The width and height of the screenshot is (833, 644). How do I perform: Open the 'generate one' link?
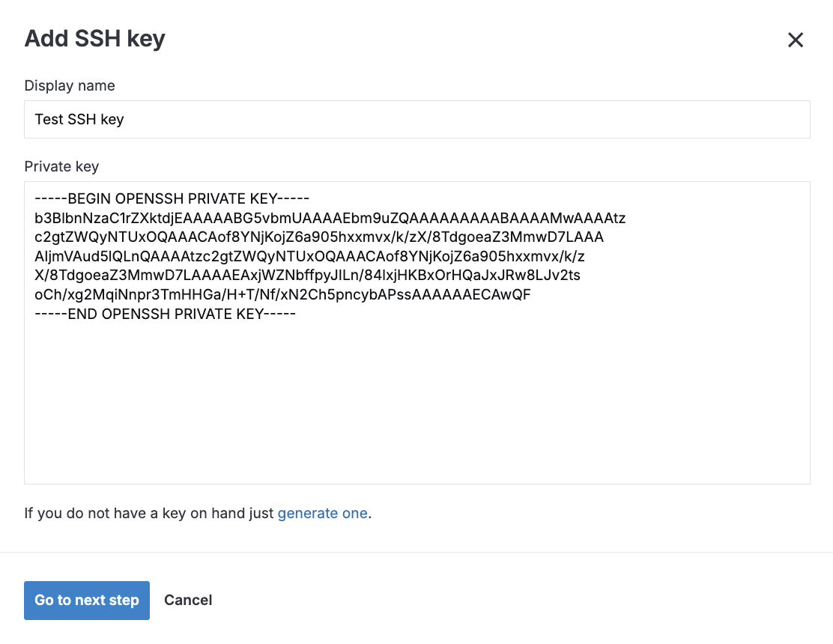[322, 513]
